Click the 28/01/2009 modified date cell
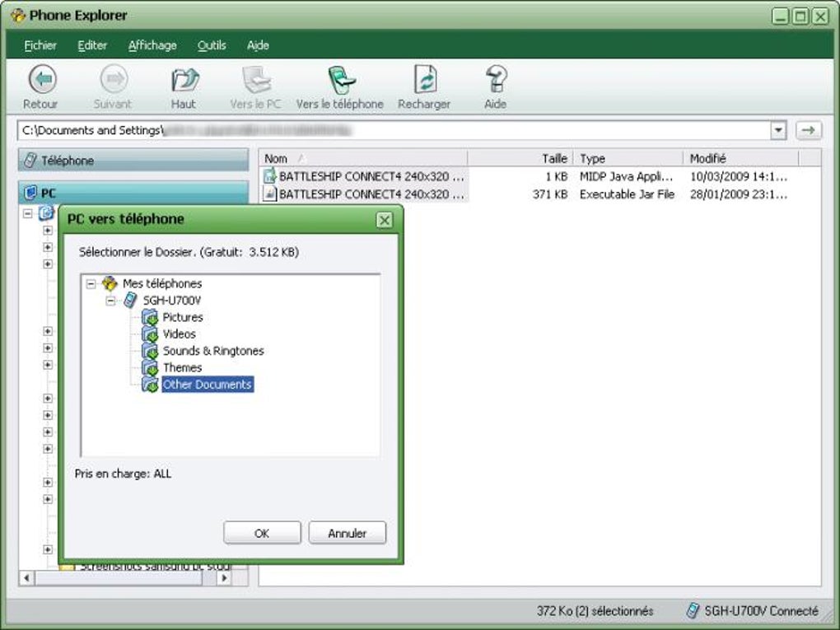840x630 pixels. coord(739,194)
